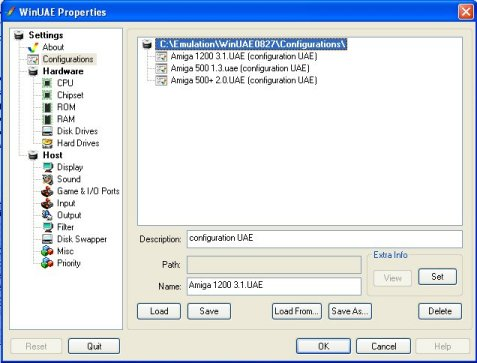This screenshot has width=477, height=363.
Task: Click the Output icon
Action: tap(47, 215)
